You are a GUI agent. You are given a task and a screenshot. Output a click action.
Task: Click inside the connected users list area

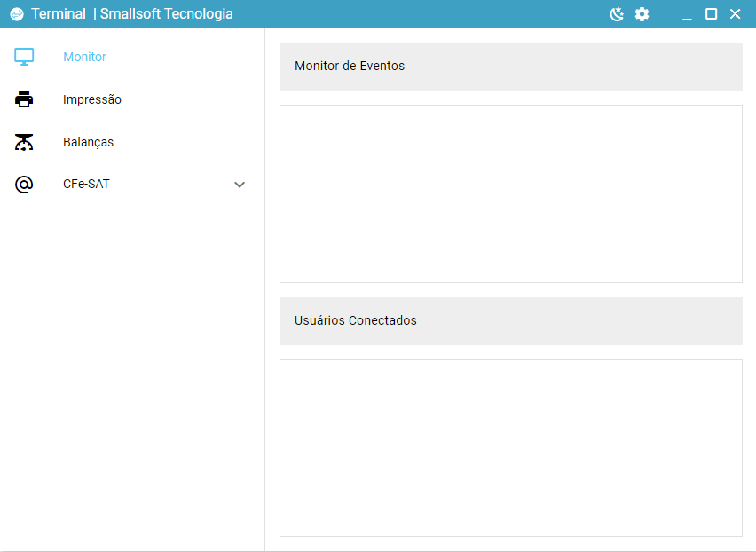510,447
